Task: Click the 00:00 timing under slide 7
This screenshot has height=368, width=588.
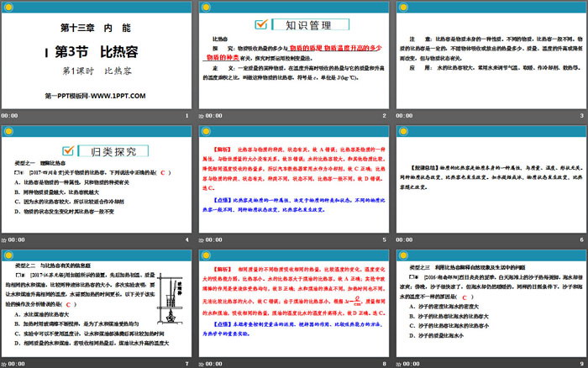Action: (x=16, y=364)
